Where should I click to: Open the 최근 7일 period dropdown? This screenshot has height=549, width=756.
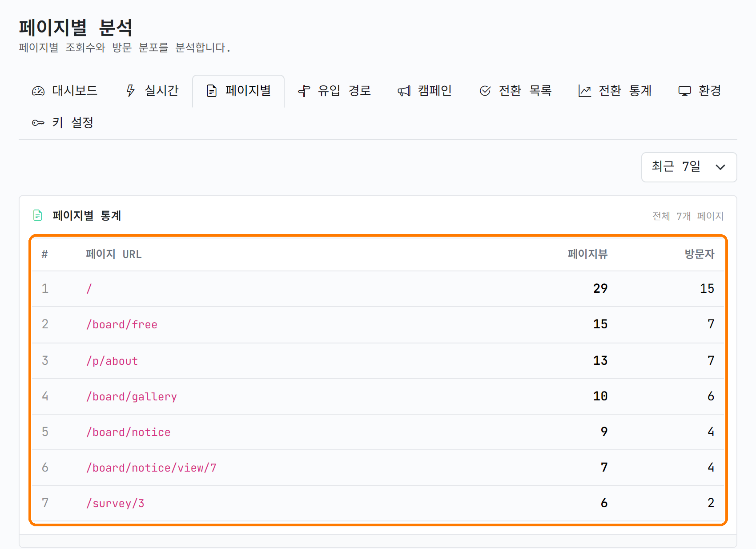[x=689, y=167]
